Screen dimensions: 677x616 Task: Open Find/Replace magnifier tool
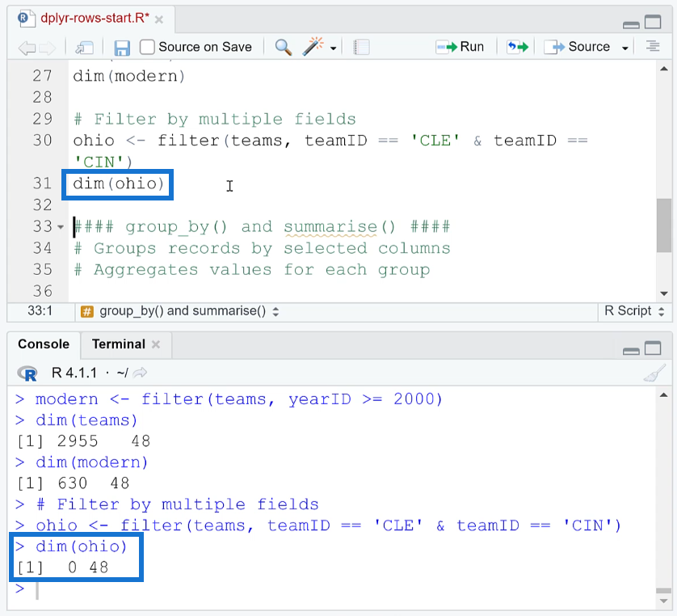[x=284, y=47]
